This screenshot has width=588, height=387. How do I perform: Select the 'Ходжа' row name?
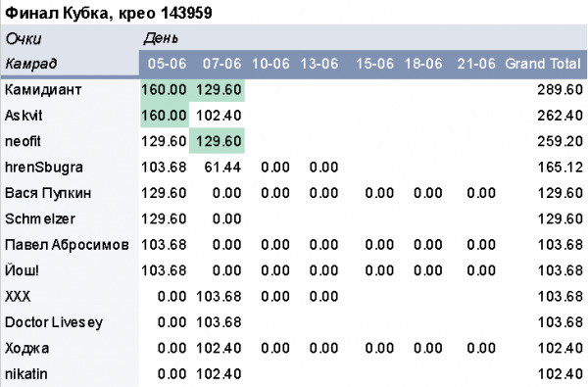[x=27, y=349]
